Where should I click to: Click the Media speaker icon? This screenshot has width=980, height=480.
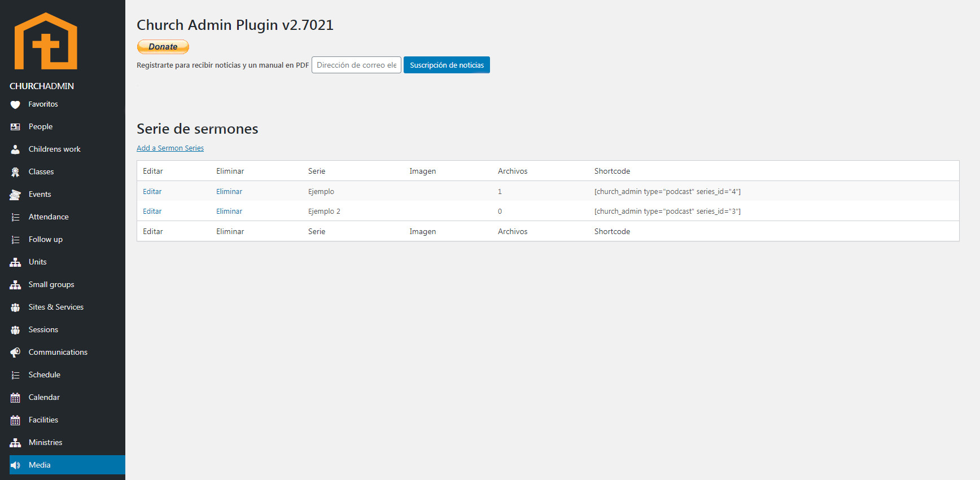(x=15, y=465)
